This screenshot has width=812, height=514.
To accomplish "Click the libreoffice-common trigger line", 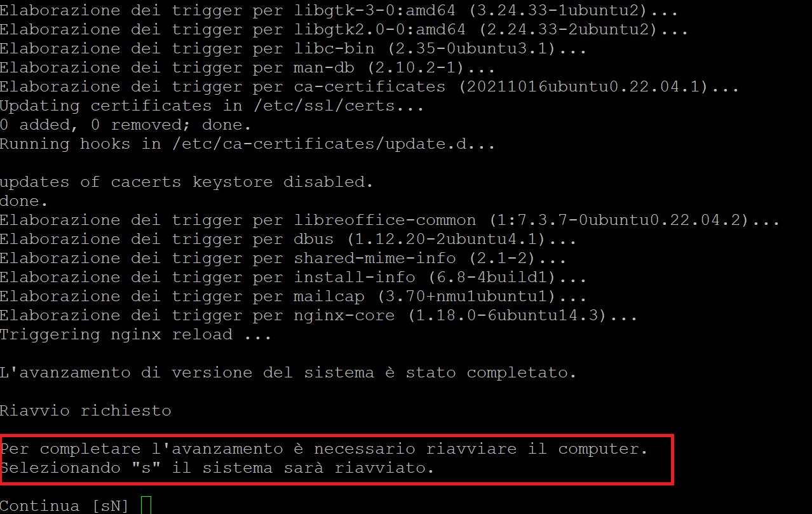I will [x=390, y=220].
